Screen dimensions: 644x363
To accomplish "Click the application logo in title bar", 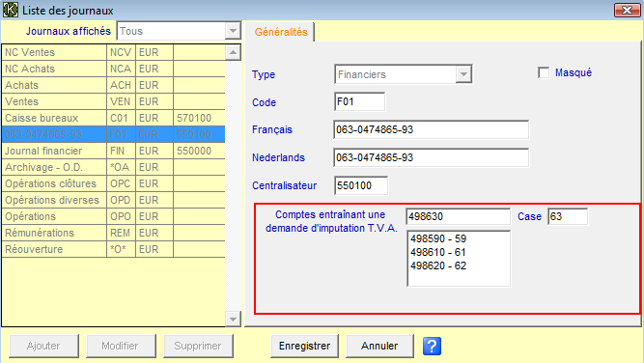I will point(11,10).
